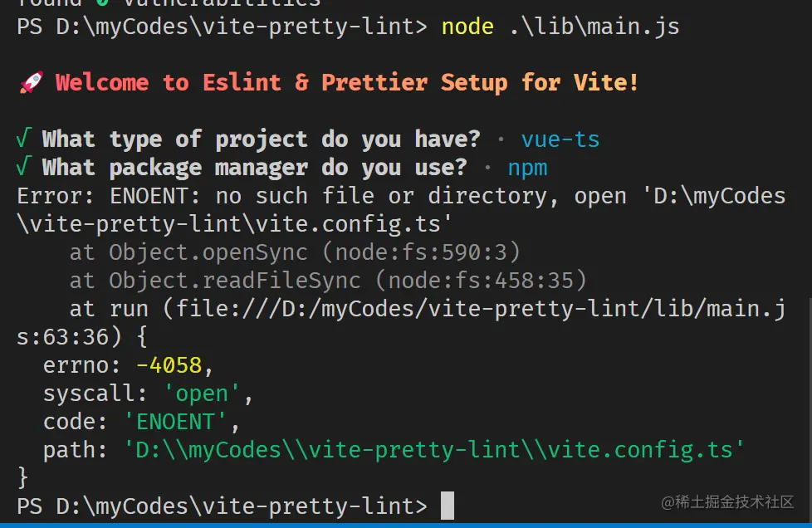Click the rocket emoji before Welcome

[31, 83]
